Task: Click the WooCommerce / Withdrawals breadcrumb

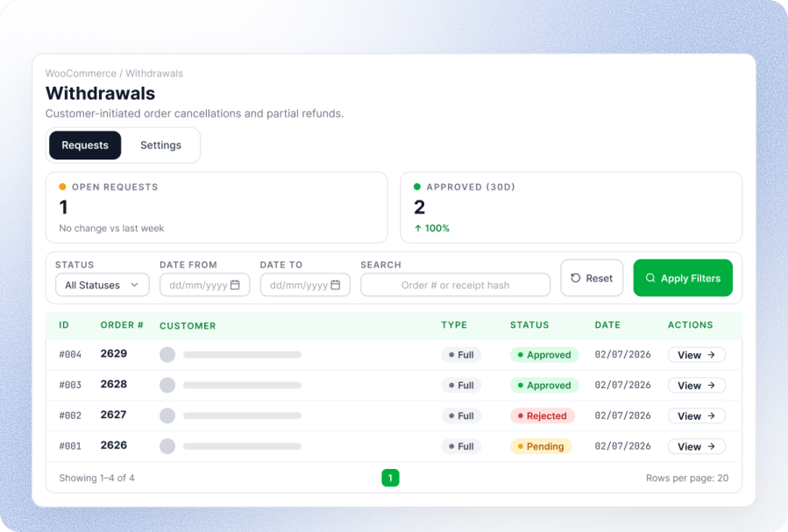Action: pyautogui.click(x=114, y=74)
